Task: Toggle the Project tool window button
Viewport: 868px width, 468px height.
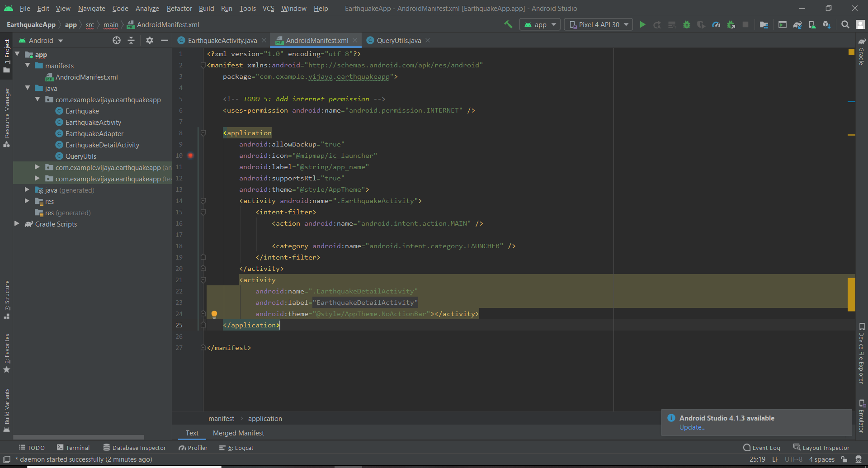Action: pos(7,56)
